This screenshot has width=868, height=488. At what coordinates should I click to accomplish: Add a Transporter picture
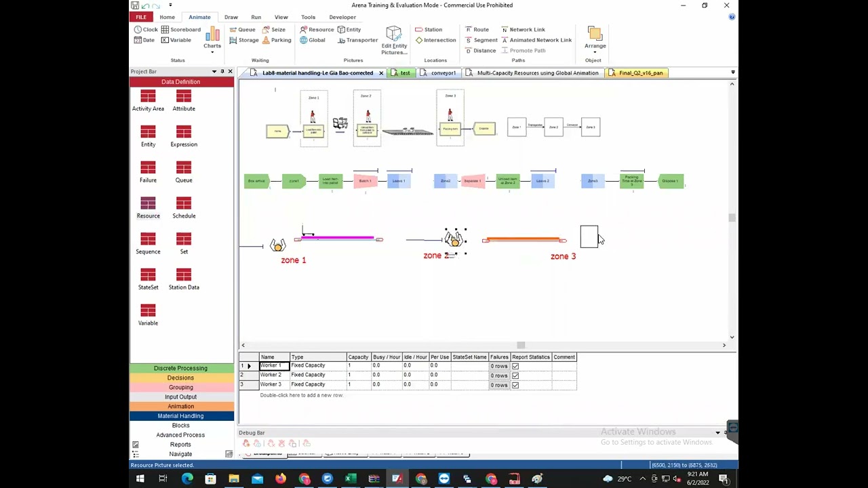pos(357,40)
